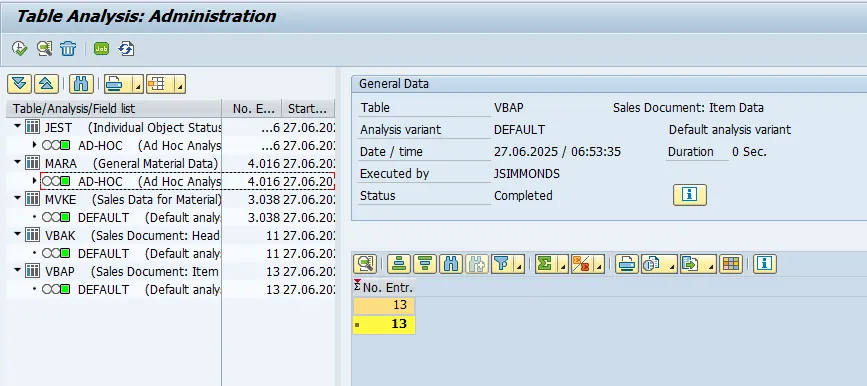Click the choose layout colored grid icon
Screen dimensions: 867x386
[x=730, y=264]
